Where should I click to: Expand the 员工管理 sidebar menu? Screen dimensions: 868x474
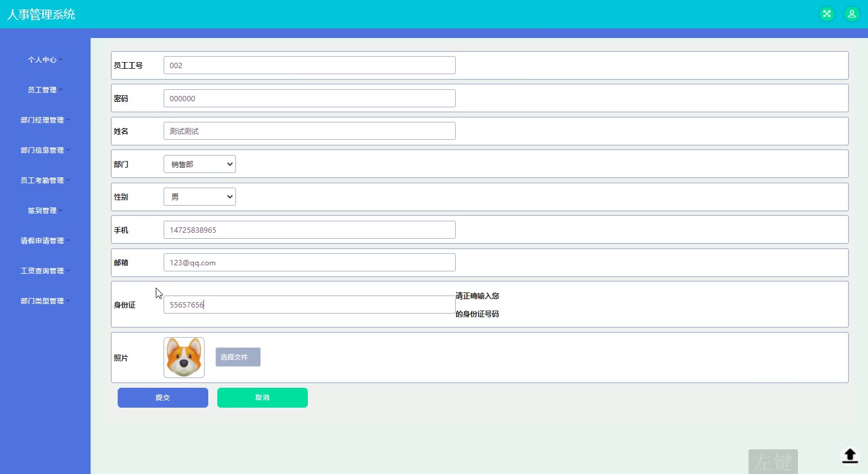click(45, 90)
